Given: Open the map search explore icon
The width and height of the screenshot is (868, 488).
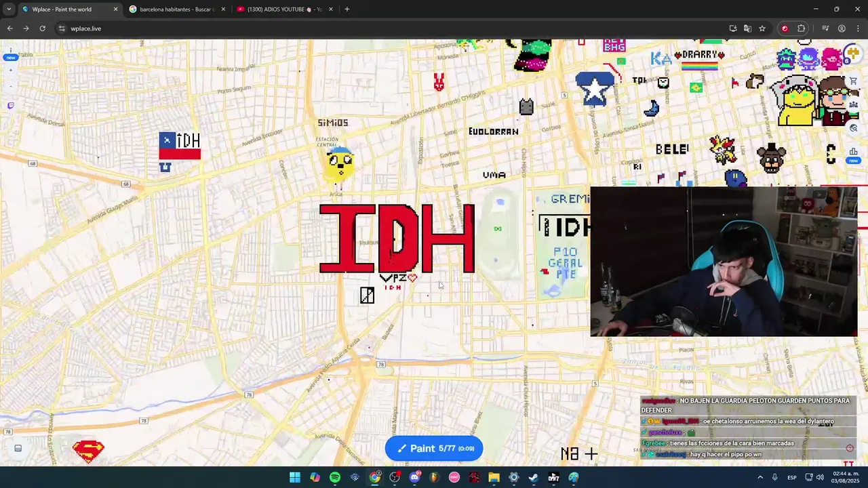Looking at the screenshot, I should (853, 127).
